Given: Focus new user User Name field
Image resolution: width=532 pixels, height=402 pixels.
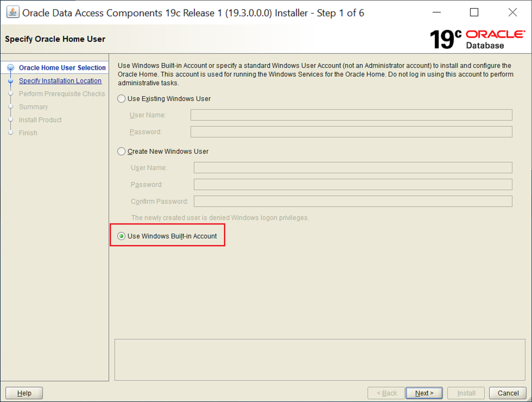Looking at the screenshot, I should click(x=353, y=168).
